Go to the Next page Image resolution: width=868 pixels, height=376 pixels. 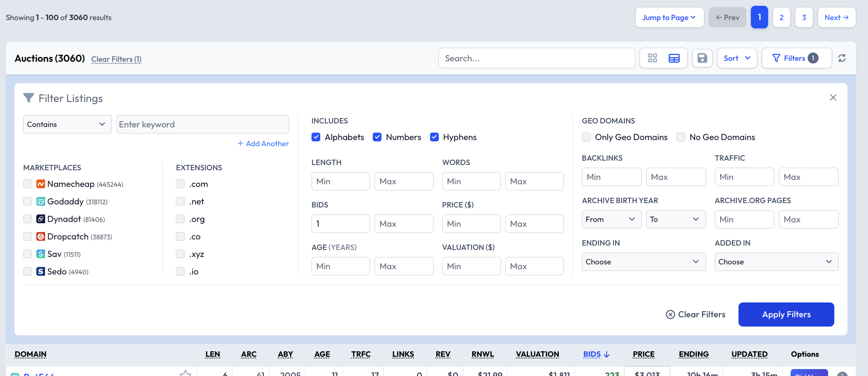coord(836,18)
